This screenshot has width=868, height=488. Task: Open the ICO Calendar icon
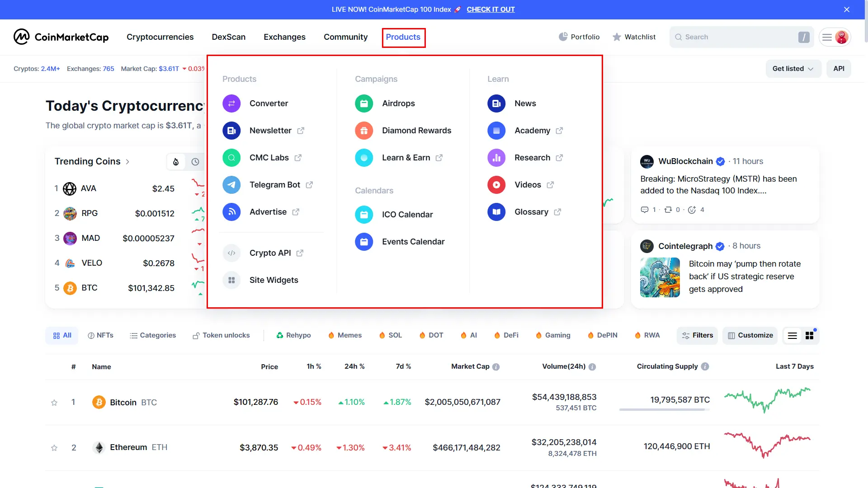363,214
